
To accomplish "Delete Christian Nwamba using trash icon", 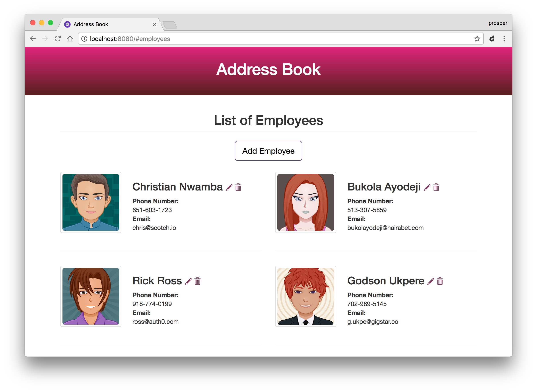I will [238, 187].
